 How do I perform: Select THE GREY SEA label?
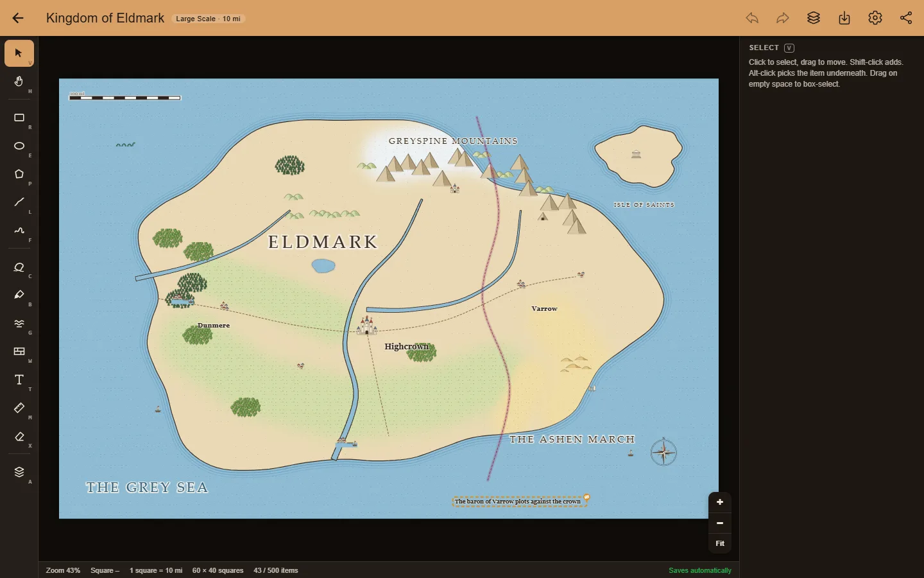(x=147, y=487)
